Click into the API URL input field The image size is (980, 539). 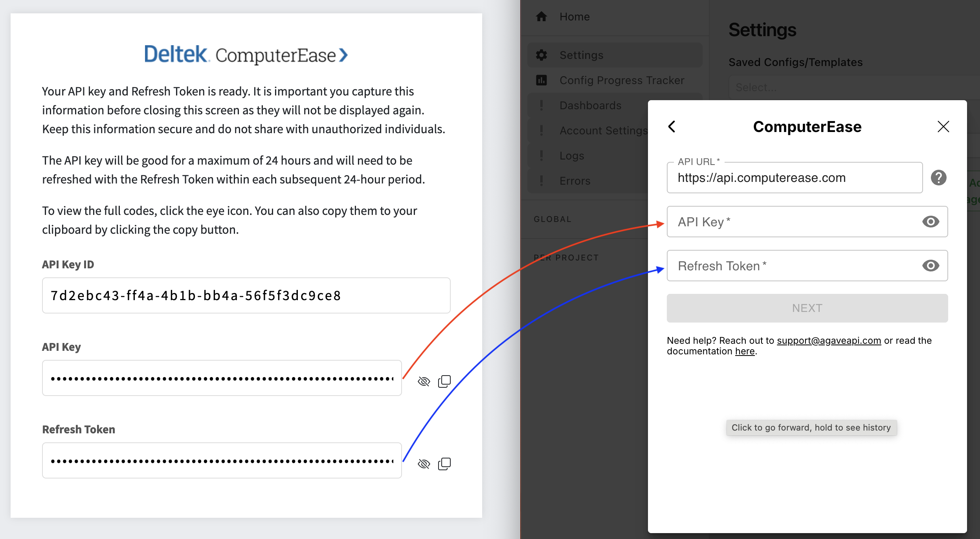click(x=795, y=178)
